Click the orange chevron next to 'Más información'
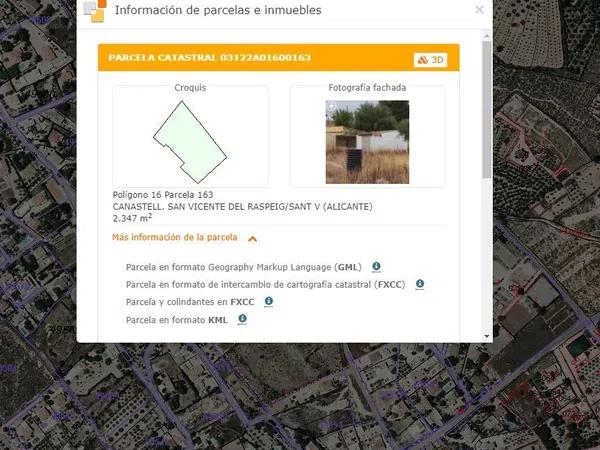 [252, 239]
